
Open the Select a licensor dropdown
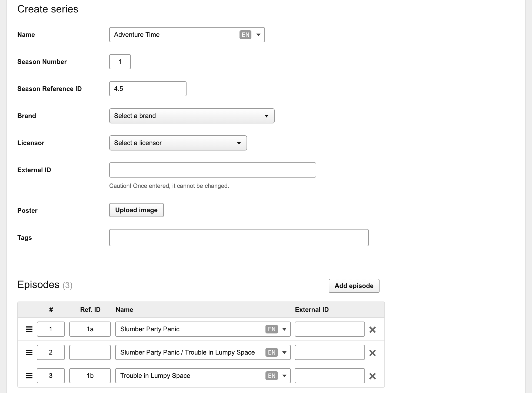pyautogui.click(x=178, y=143)
